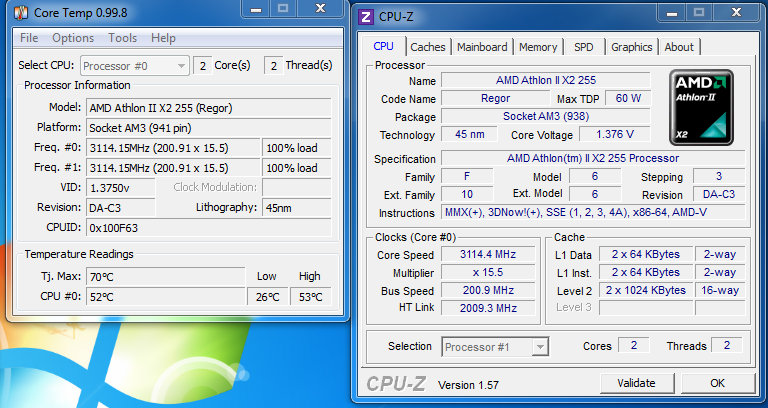Minimize the CPU-Z window

point(672,13)
